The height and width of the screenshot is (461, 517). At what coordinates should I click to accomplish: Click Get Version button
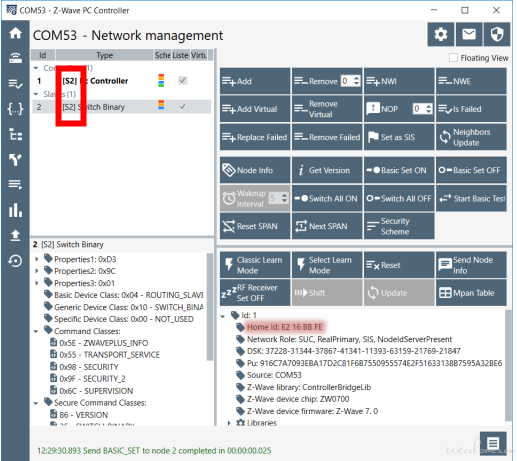(x=327, y=170)
